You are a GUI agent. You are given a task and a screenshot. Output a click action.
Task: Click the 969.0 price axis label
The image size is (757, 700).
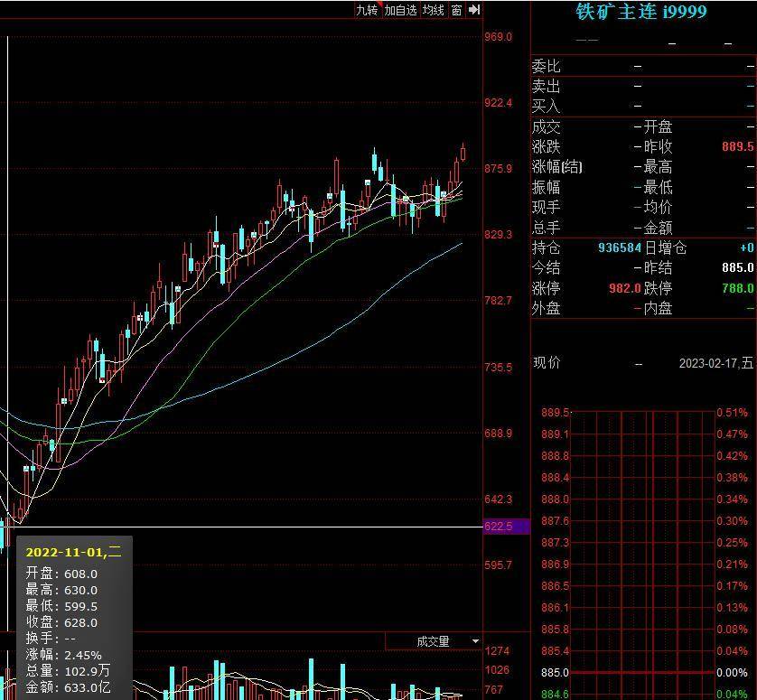pyautogui.click(x=499, y=37)
